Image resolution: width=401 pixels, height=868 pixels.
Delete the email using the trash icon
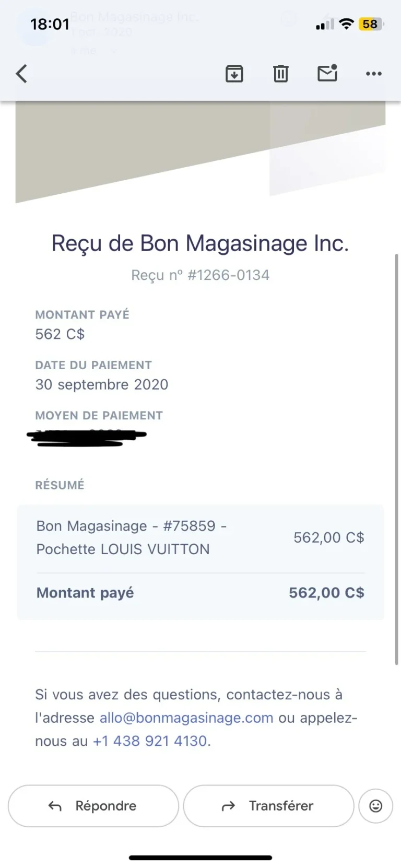pos(281,74)
